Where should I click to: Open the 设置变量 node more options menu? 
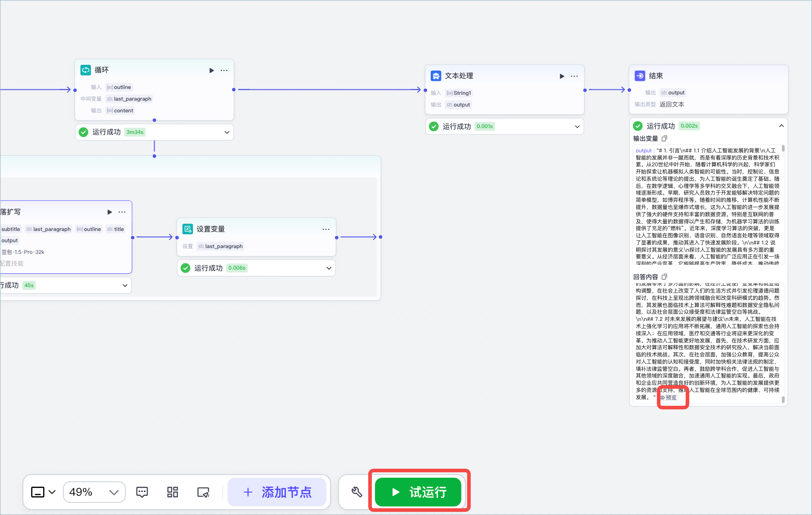pyautogui.click(x=326, y=229)
